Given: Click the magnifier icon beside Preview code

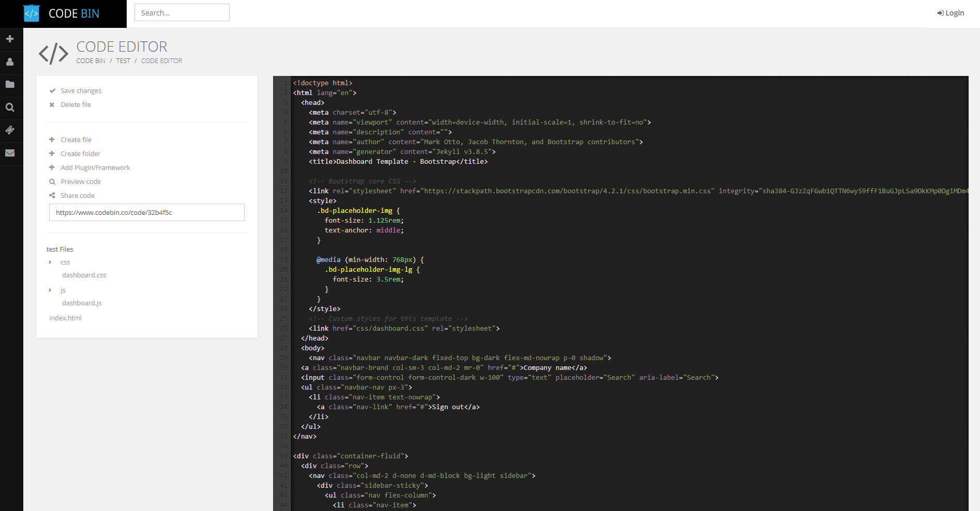Looking at the screenshot, I should (x=52, y=181).
